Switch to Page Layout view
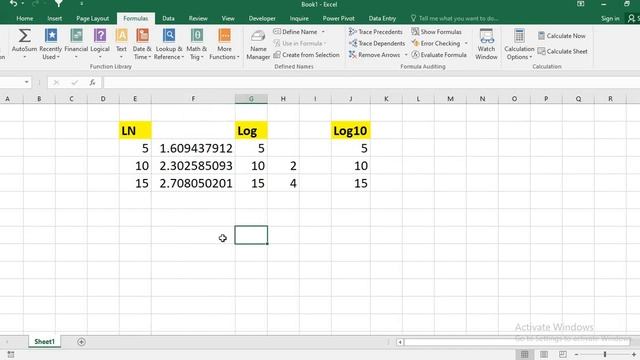The image size is (640, 360). point(544,354)
